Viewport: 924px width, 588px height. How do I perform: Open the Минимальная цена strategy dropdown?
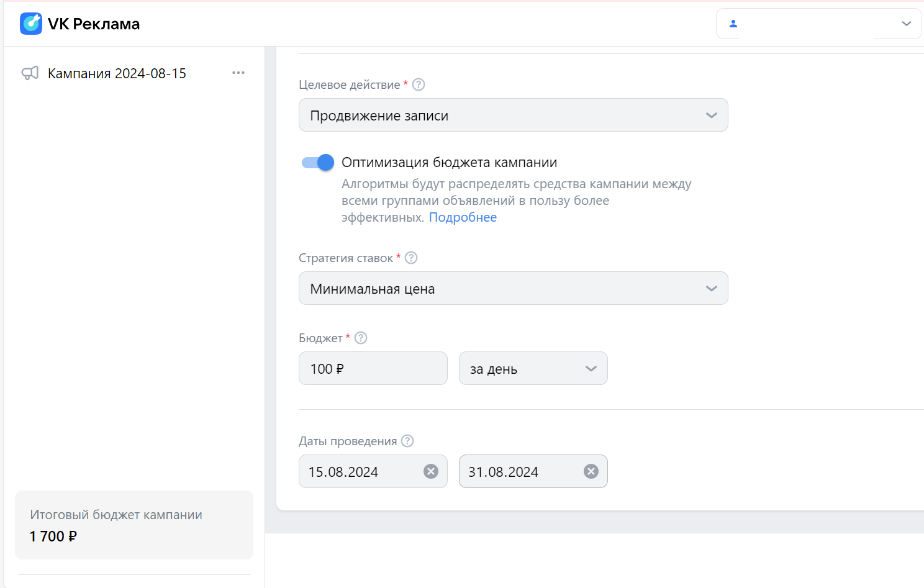[513, 288]
